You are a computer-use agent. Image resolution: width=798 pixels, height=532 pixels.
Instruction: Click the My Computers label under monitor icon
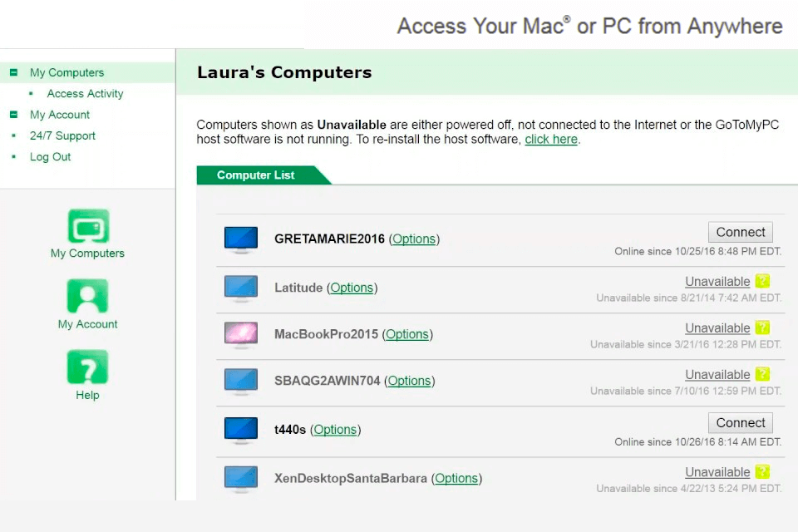tap(87, 253)
